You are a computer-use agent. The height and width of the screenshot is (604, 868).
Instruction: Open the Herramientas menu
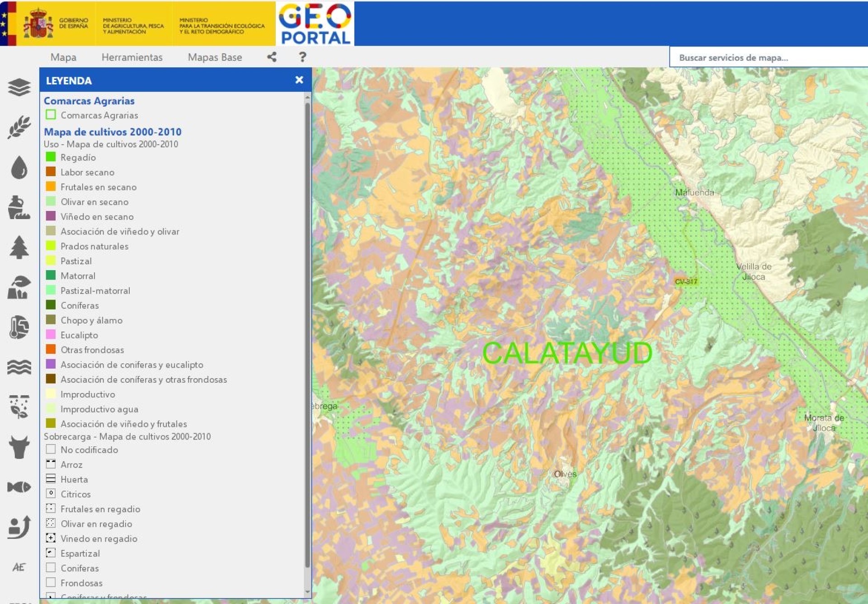[x=132, y=57]
